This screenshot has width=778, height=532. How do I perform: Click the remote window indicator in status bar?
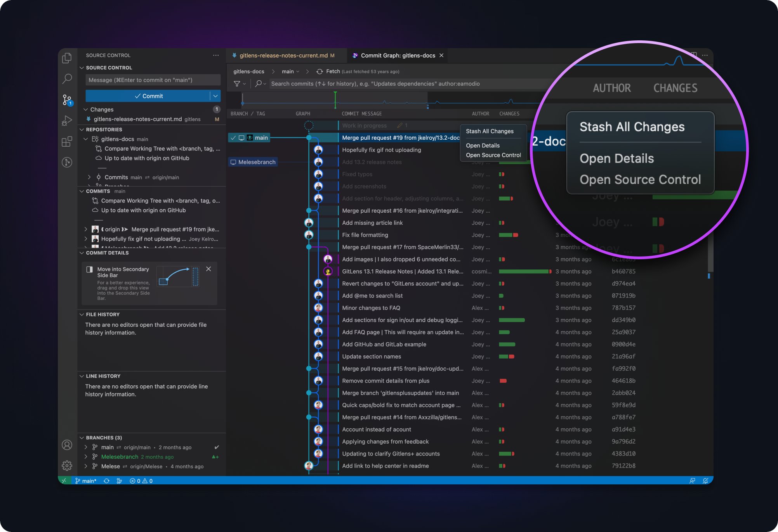click(64, 481)
